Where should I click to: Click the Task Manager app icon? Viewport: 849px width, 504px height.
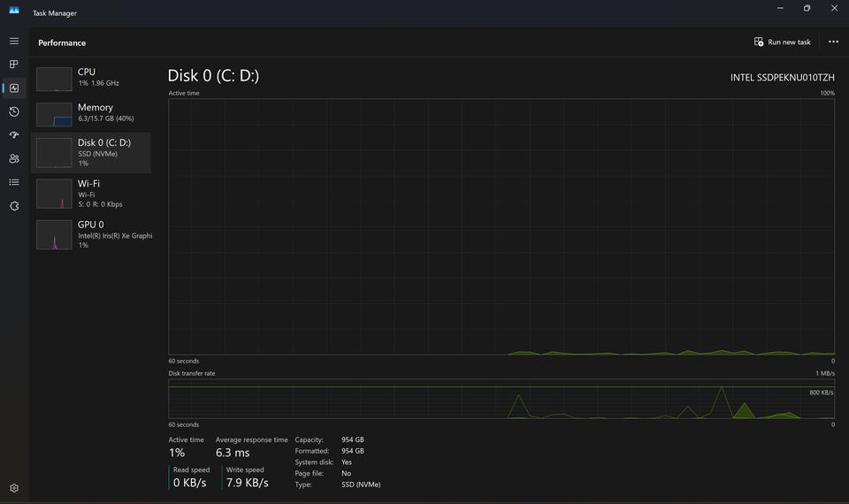(x=14, y=11)
